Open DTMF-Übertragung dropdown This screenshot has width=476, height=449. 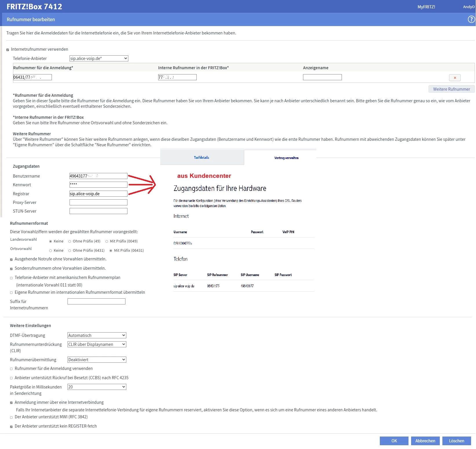coord(97,335)
